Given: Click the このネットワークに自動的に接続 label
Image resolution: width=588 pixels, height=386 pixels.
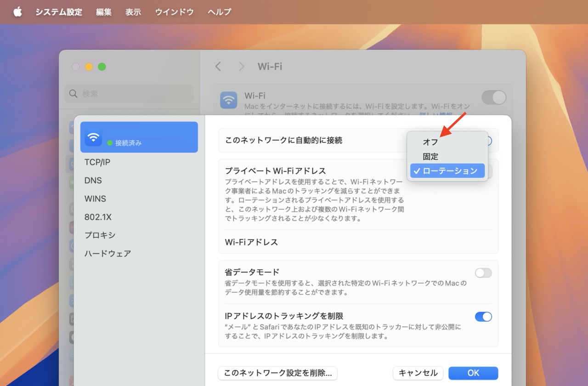Looking at the screenshot, I should (283, 140).
